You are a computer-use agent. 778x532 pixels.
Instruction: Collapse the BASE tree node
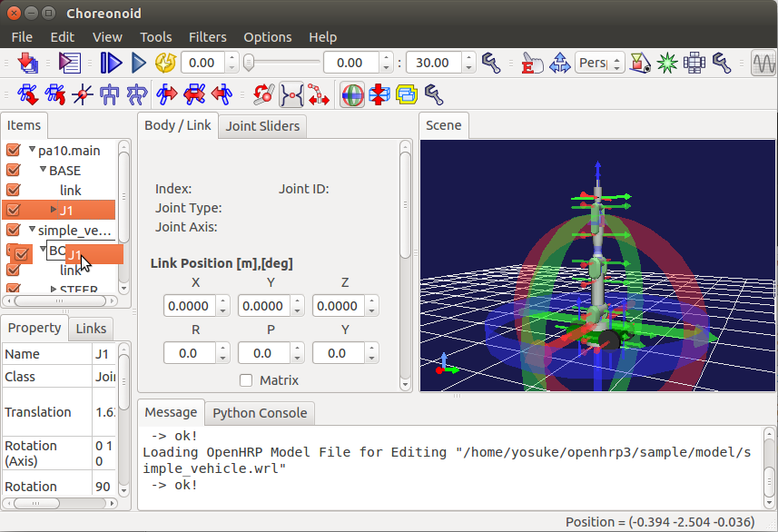point(44,169)
